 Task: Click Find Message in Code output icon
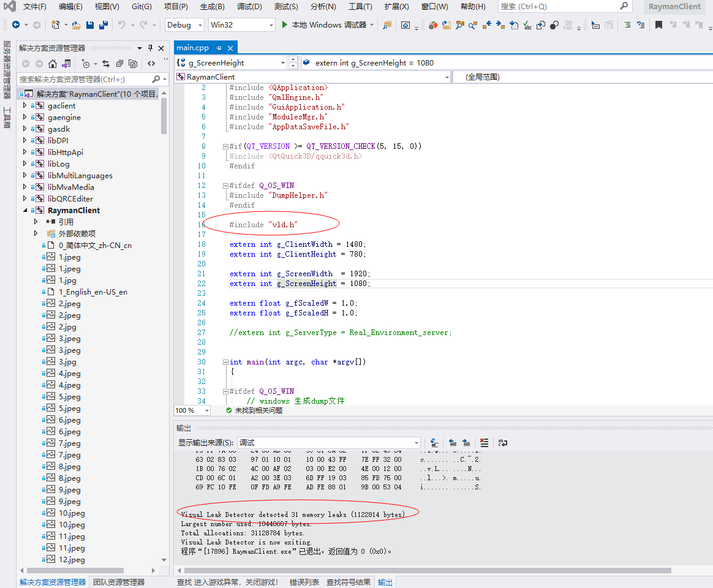[x=434, y=442]
